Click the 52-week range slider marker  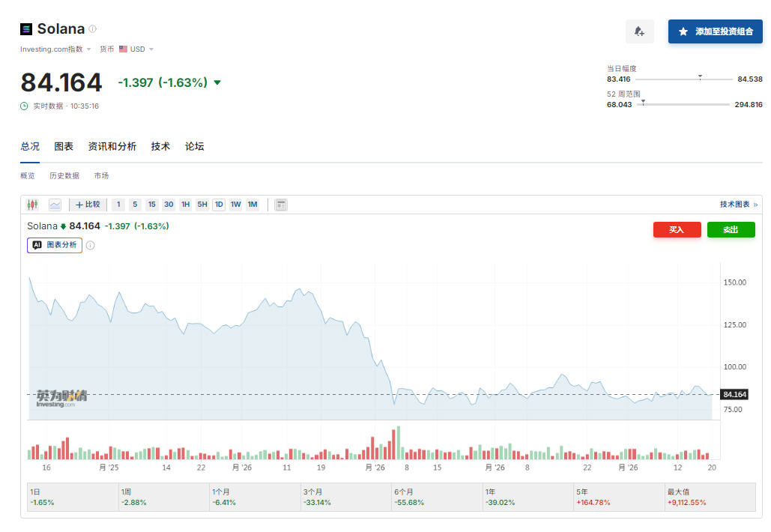coord(643,103)
